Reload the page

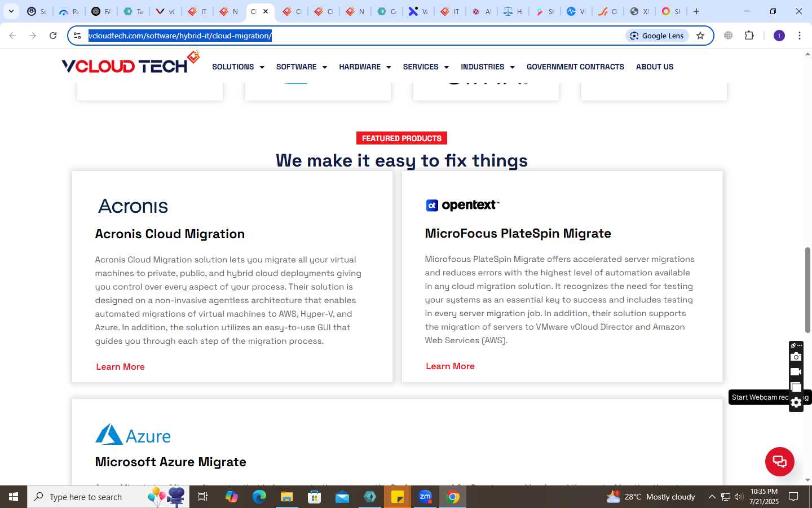tap(53, 36)
